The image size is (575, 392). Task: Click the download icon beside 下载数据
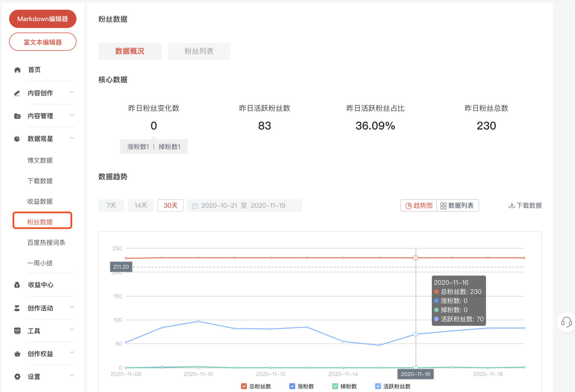(x=512, y=205)
